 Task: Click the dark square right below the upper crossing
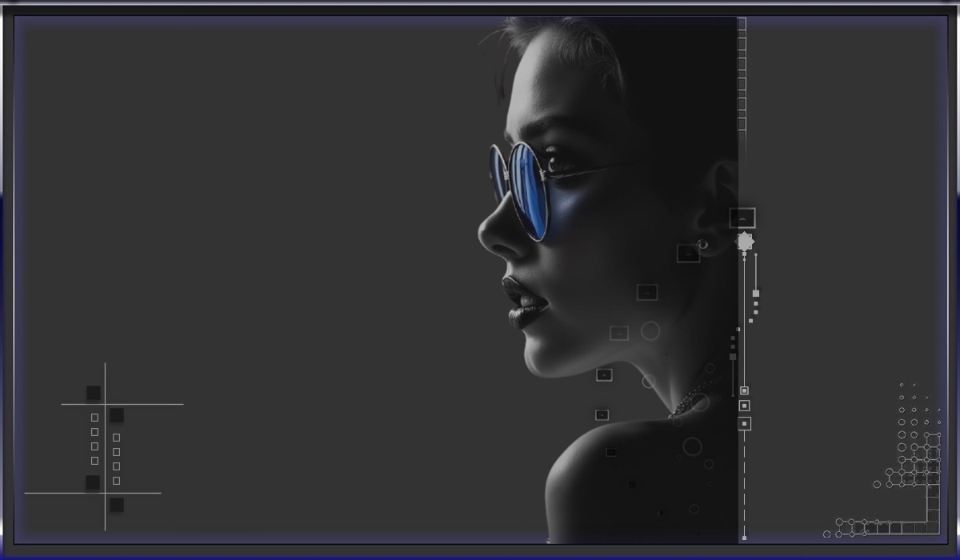coord(117,415)
